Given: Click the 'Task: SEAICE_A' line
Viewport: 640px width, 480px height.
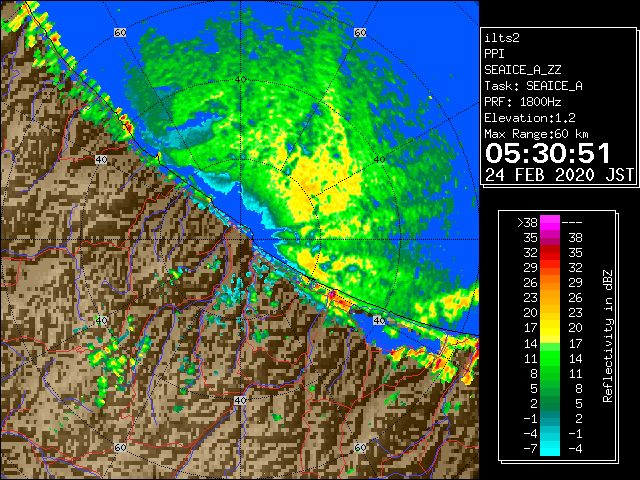Looking at the screenshot, I should click(x=533, y=86).
